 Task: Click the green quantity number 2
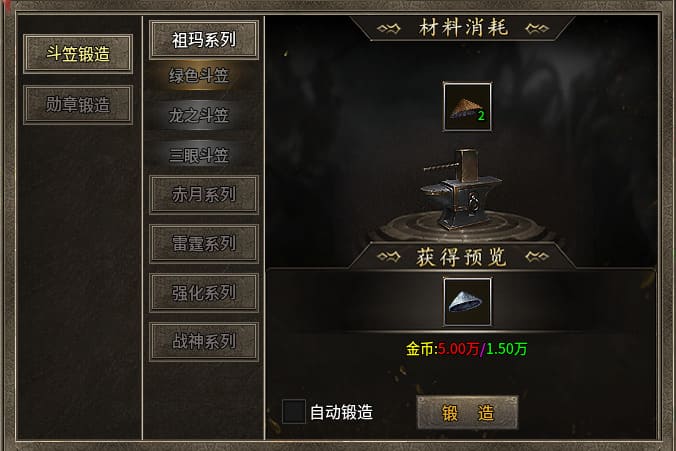pos(481,116)
